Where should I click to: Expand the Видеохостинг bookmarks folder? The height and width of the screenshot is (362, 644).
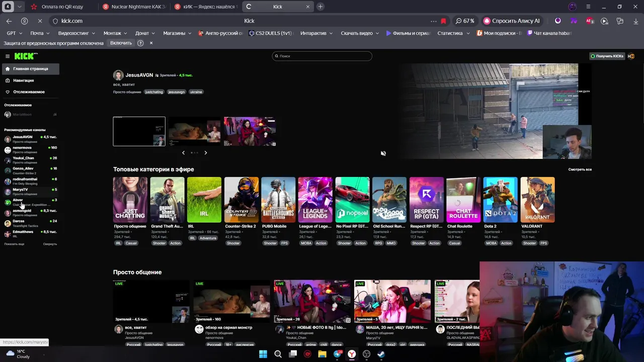[76, 33]
